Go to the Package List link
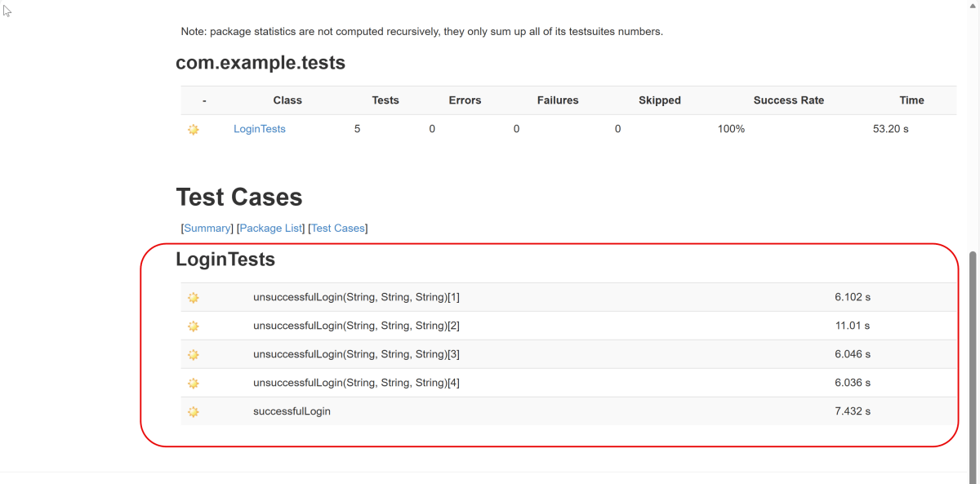Image resolution: width=980 pixels, height=484 pixels. tap(270, 229)
